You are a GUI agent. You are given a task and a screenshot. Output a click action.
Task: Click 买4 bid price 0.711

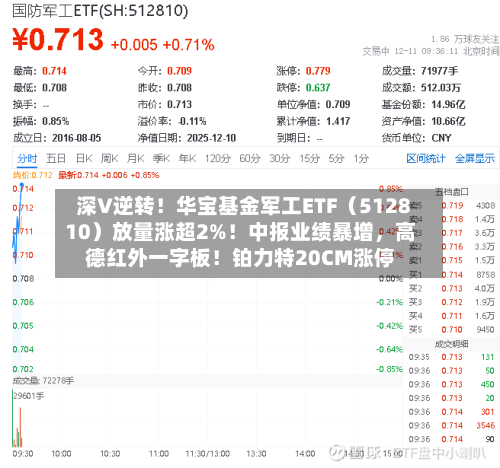[x=452, y=316]
